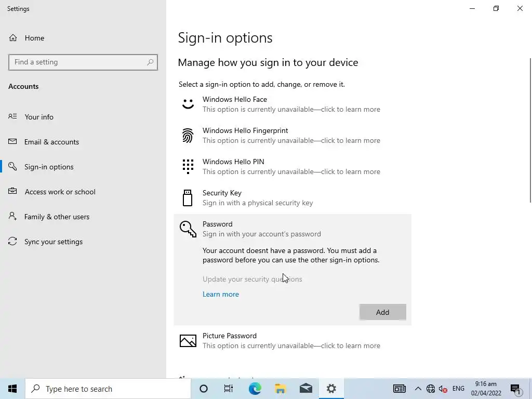The width and height of the screenshot is (532, 399).
Task: Open Email & accounts page
Action: 83,142
